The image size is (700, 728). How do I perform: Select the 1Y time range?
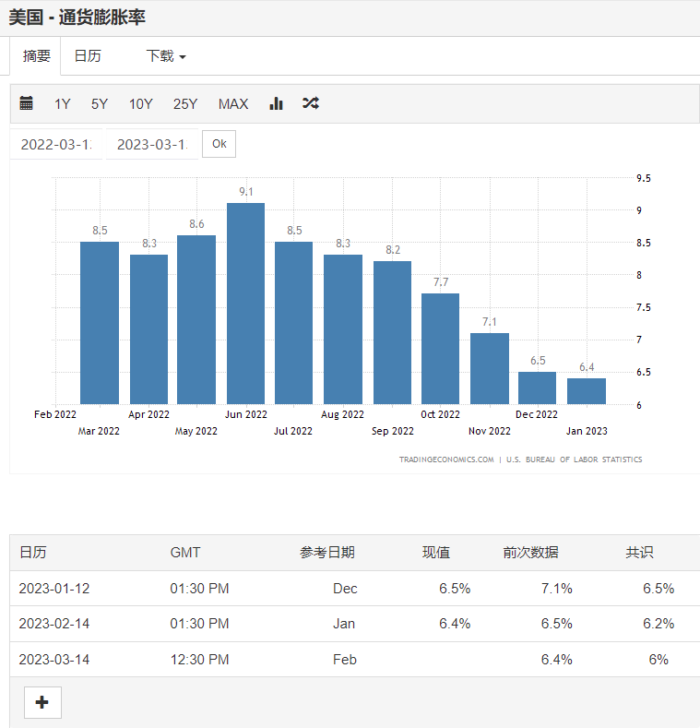tap(62, 103)
